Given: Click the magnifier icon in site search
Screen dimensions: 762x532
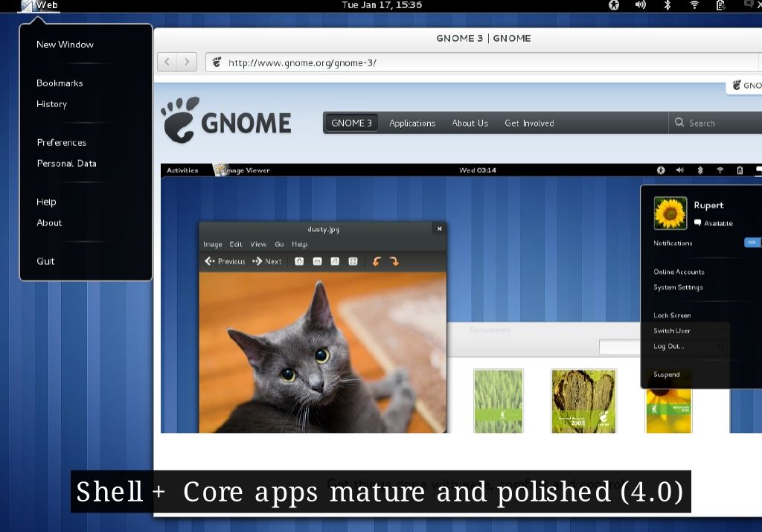Looking at the screenshot, I should point(679,123).
